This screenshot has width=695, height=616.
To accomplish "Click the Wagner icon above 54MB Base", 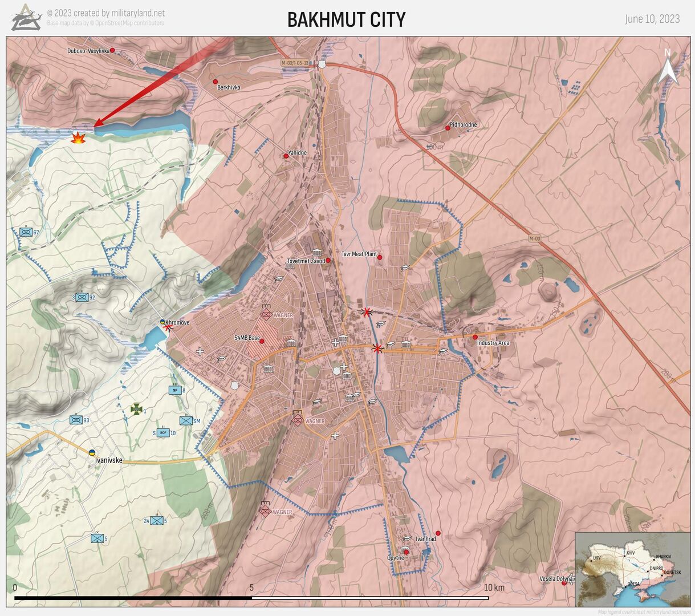I will pyautogui.click(x=266, y=314).
